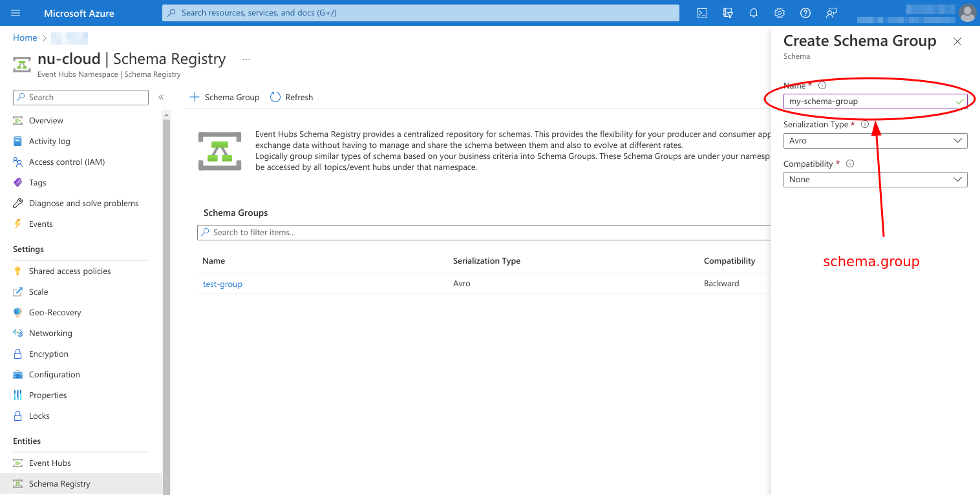The width and height of the screenshot is (980, 495).
Task: Close the Create Schema Group panel
Action: 957,41
